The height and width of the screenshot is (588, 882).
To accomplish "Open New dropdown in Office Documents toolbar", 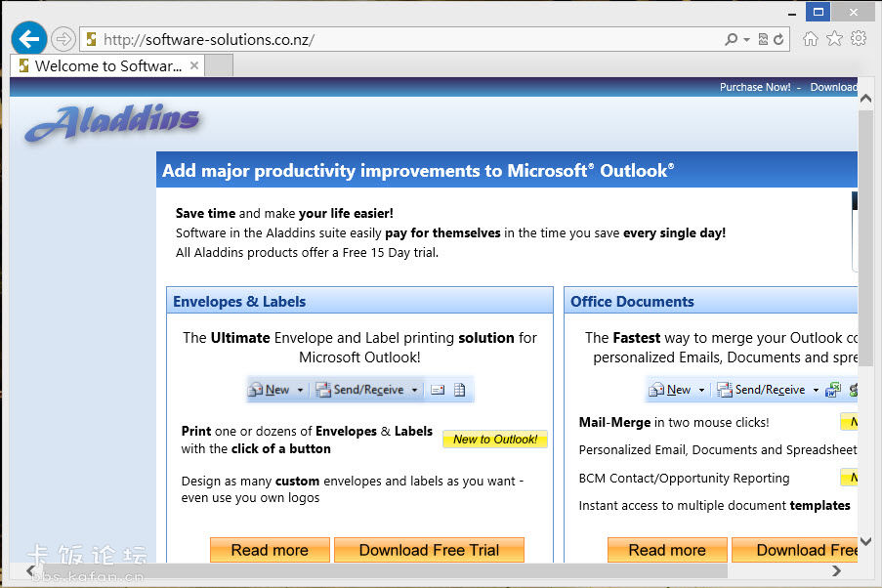I will [x=701, y=390].
